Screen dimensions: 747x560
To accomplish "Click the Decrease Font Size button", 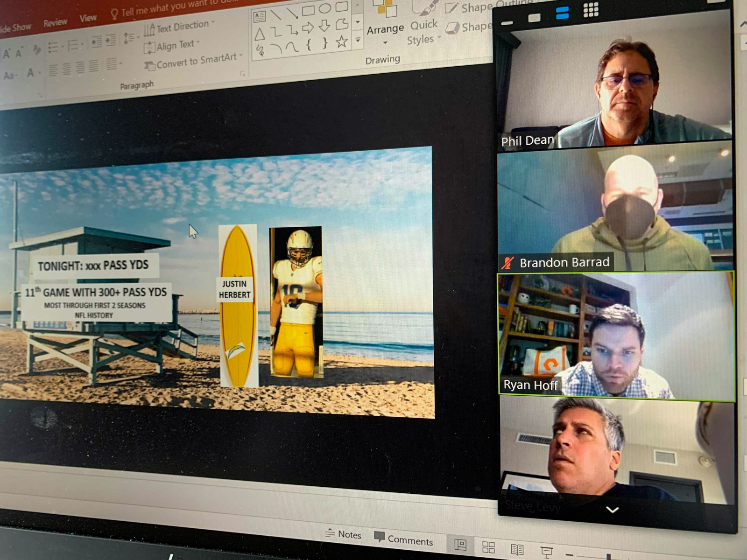I will pos(19,53).
